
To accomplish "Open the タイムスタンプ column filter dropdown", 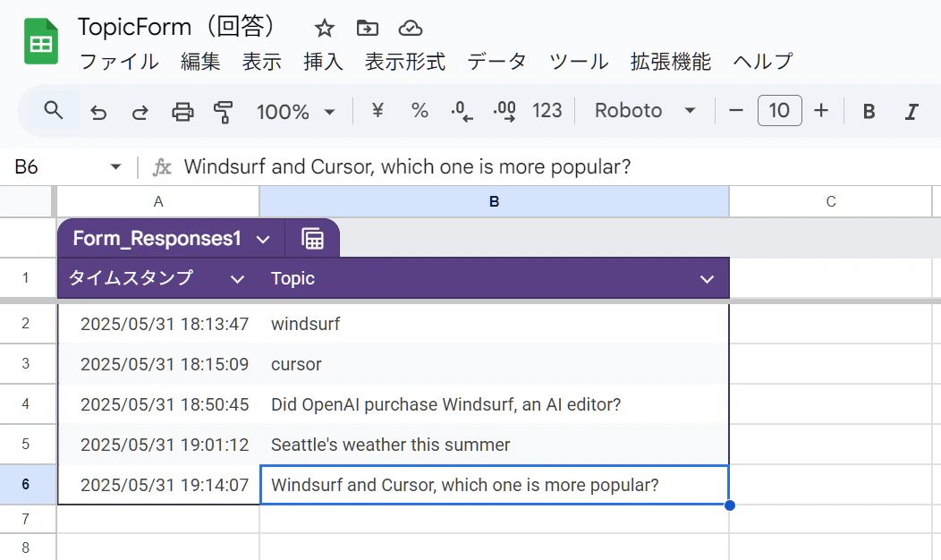I will 237,279.
